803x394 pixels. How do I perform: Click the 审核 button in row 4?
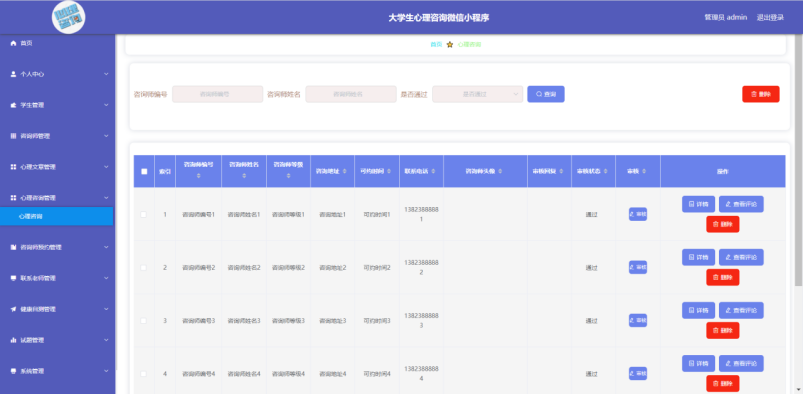click(x=638, y=374)
